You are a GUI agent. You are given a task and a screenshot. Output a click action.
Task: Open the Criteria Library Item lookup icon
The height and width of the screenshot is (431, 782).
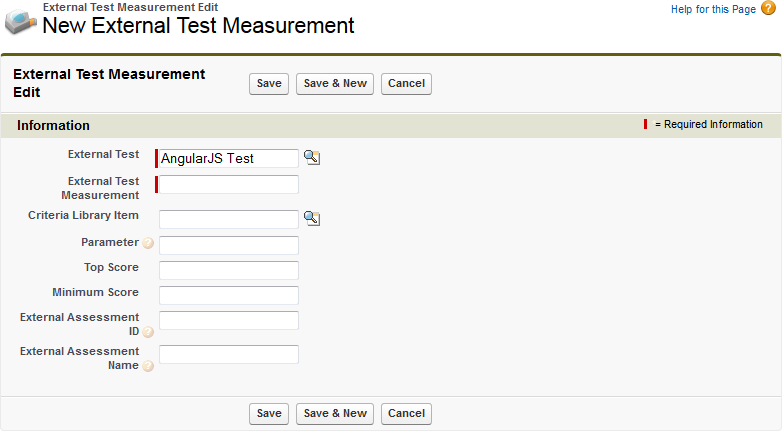312,219
